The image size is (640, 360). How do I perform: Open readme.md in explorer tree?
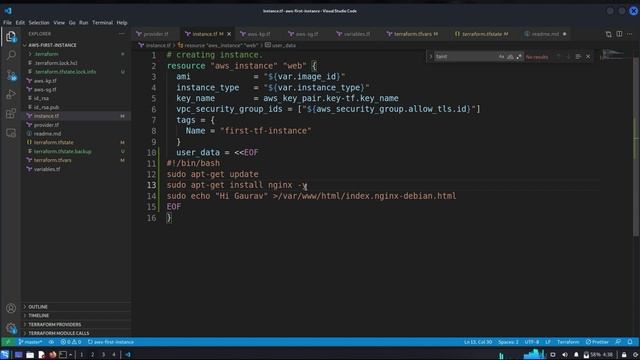click(x=76, y=134)
